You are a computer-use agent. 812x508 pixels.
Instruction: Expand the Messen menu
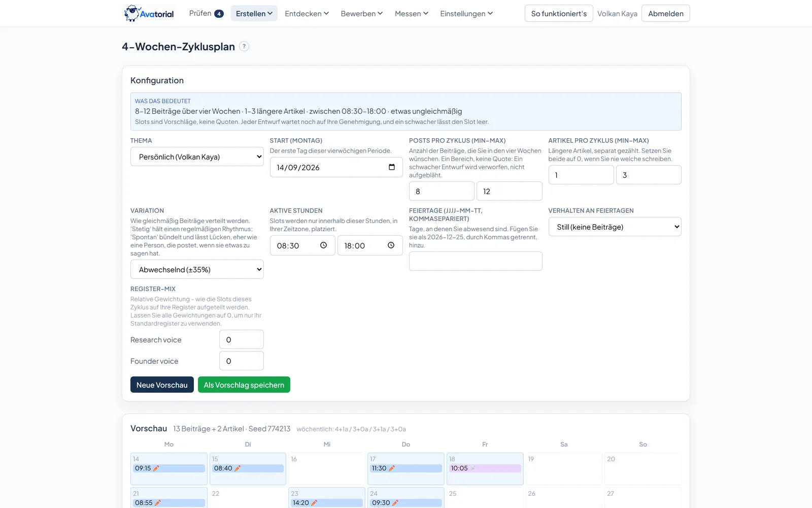point(412,13)
